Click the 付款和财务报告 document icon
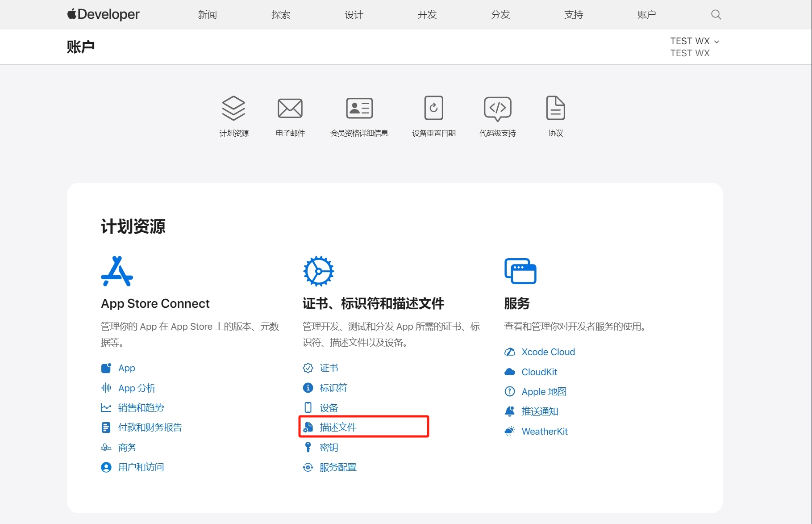The image size is (812, 524). 106,428
